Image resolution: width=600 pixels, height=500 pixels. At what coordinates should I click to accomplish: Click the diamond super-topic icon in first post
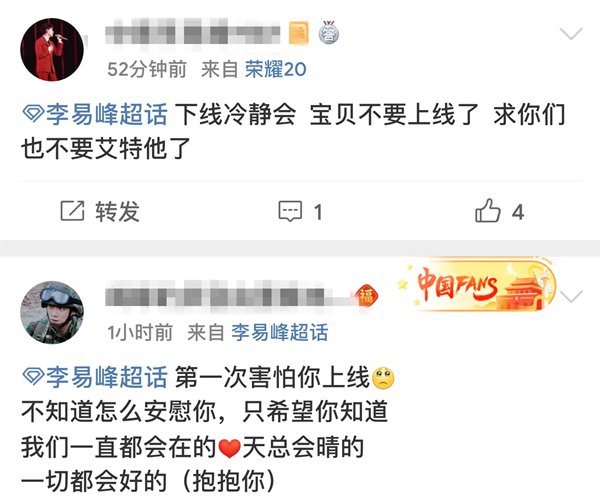[33, 114]
